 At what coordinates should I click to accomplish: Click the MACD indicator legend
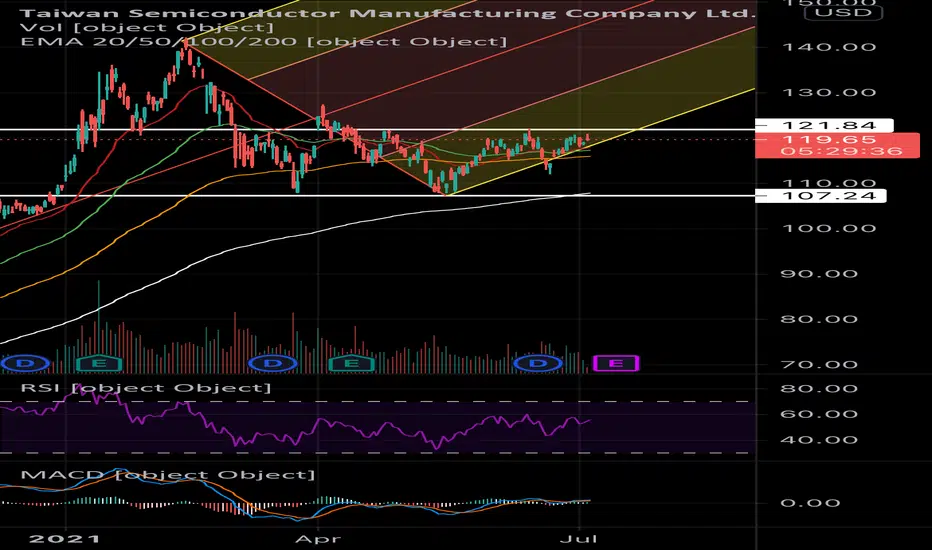[x=168, y=474]
